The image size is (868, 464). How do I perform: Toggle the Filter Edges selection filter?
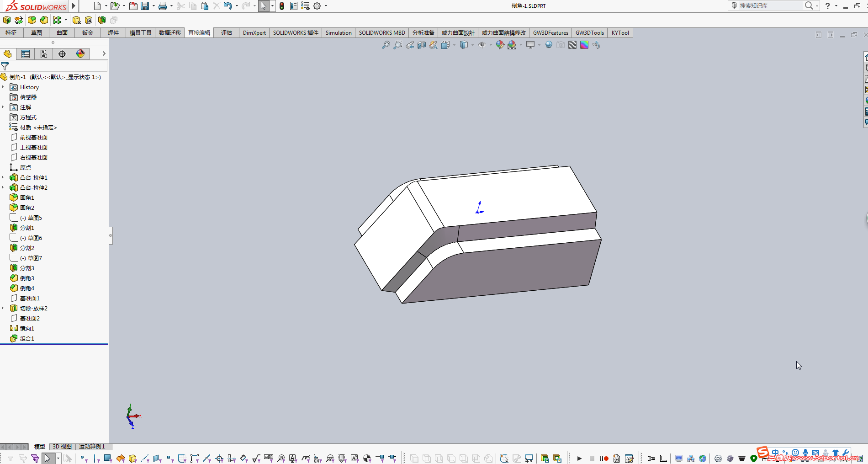[96, 458]
